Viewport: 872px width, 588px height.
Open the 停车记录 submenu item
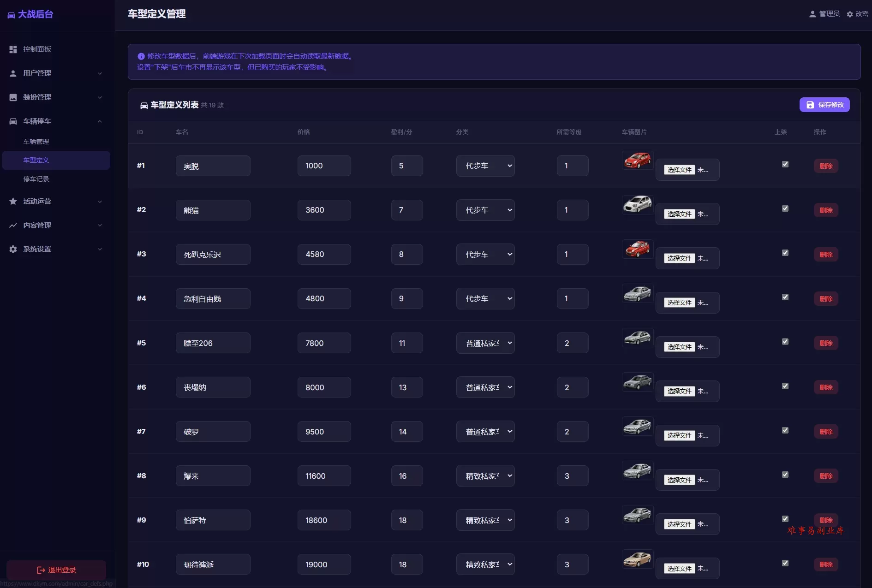coord(36,179)
